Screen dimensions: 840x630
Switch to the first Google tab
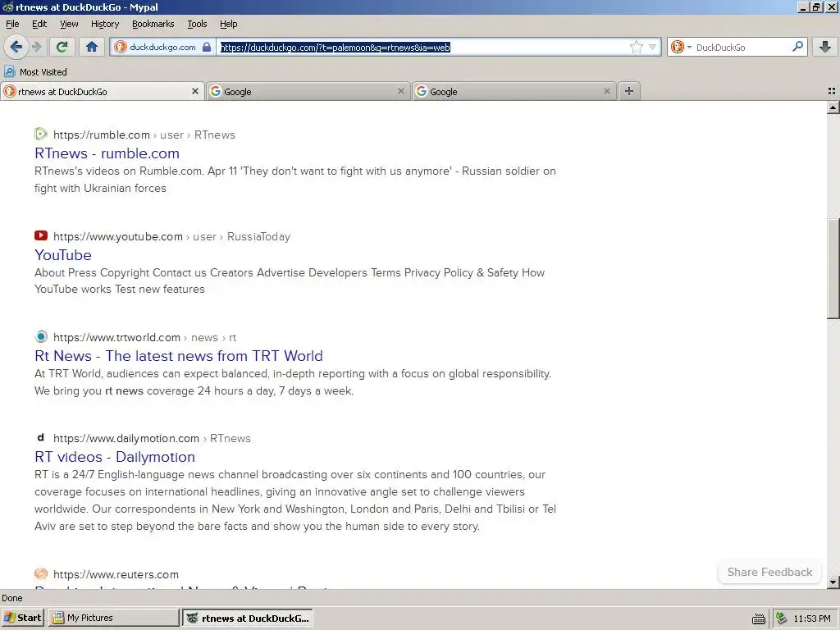click(x=308, y=92)
